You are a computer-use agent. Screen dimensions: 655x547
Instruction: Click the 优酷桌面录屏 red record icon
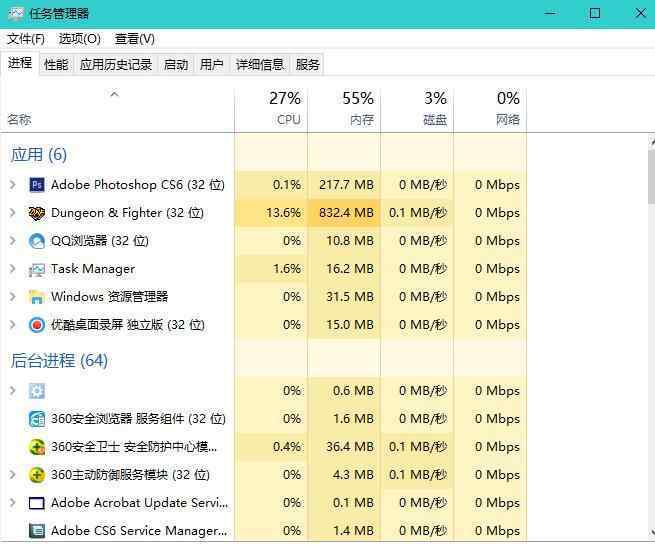[37, 325]
